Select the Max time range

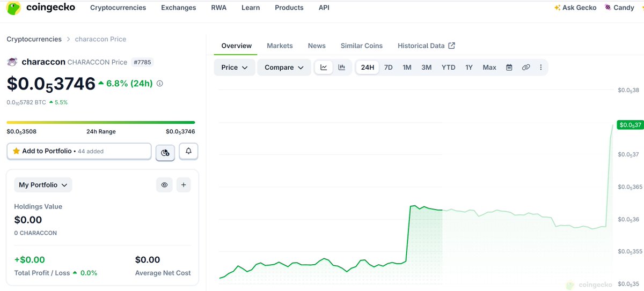[489, 68]
